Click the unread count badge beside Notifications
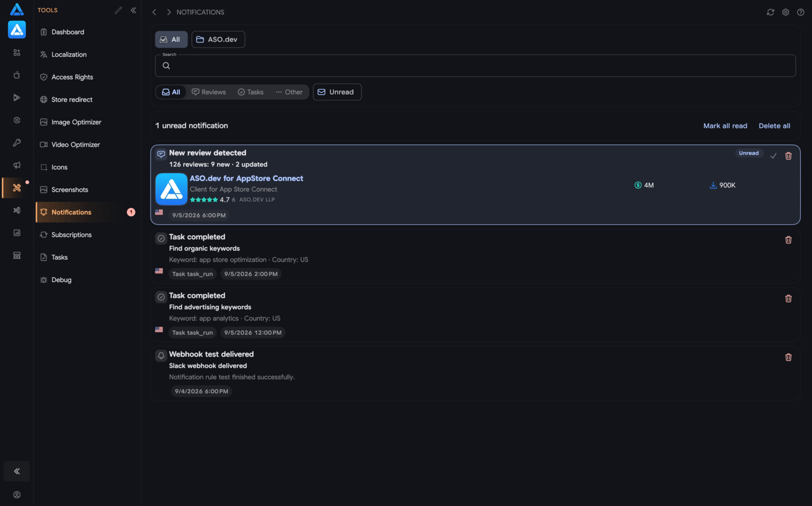Image resolution: width=812 pixels, height=506 pixels. (x=131, y=212)
